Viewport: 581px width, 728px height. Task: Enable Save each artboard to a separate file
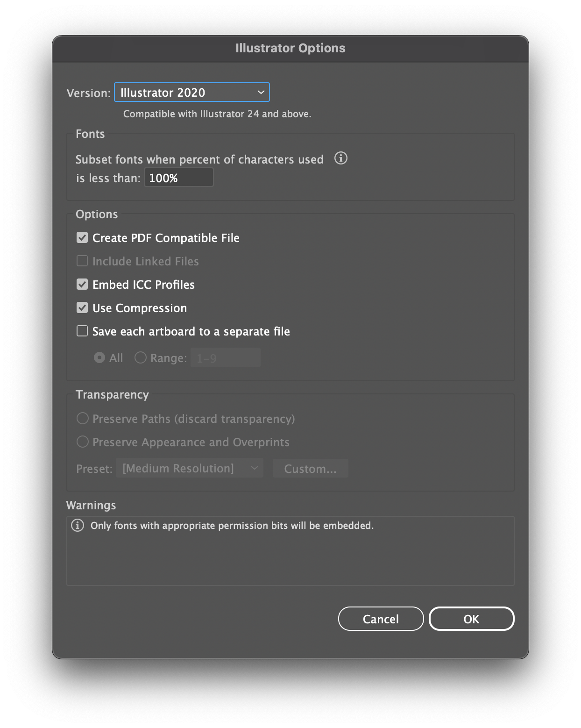(x=82, y=331)
